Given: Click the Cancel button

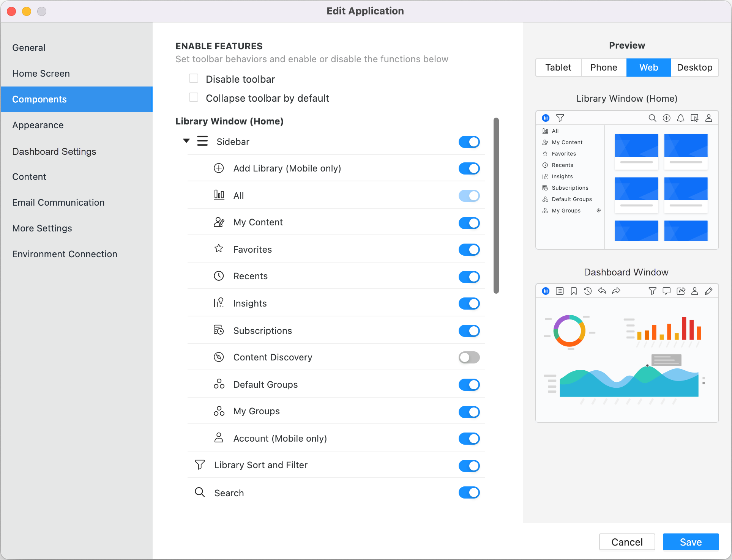Looking at the screenshot, I should [x=627, y=542].
